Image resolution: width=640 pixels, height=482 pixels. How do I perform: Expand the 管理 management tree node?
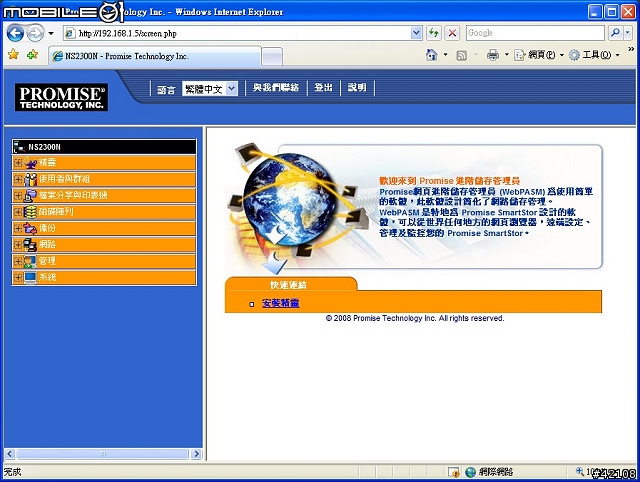click(18, 260)
